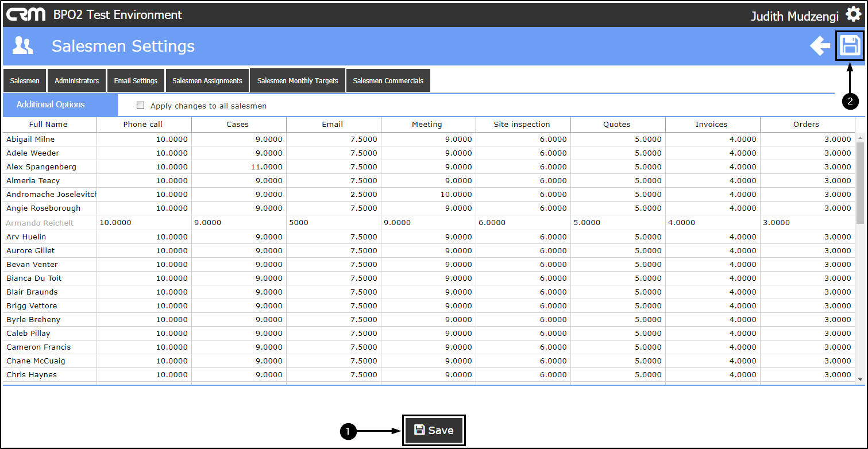Click scrollbar down arrow of table
Screen dimensions: 868x449
click(860, 380)
